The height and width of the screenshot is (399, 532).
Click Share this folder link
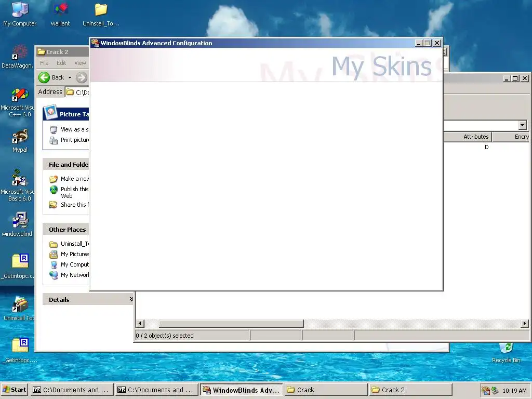(x=75, y=205)
